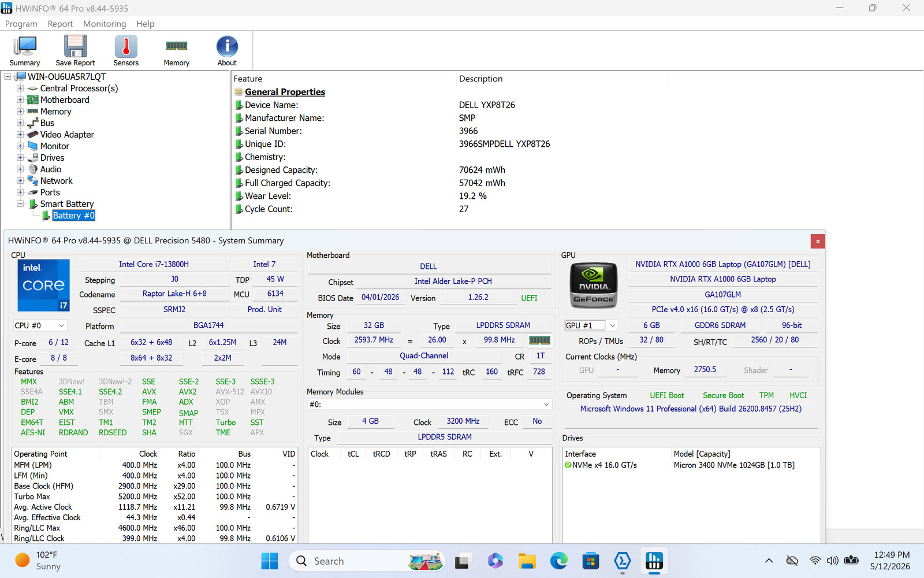Open Windows Start menu
Screen dimensions: 924x578
pos(270,561)
